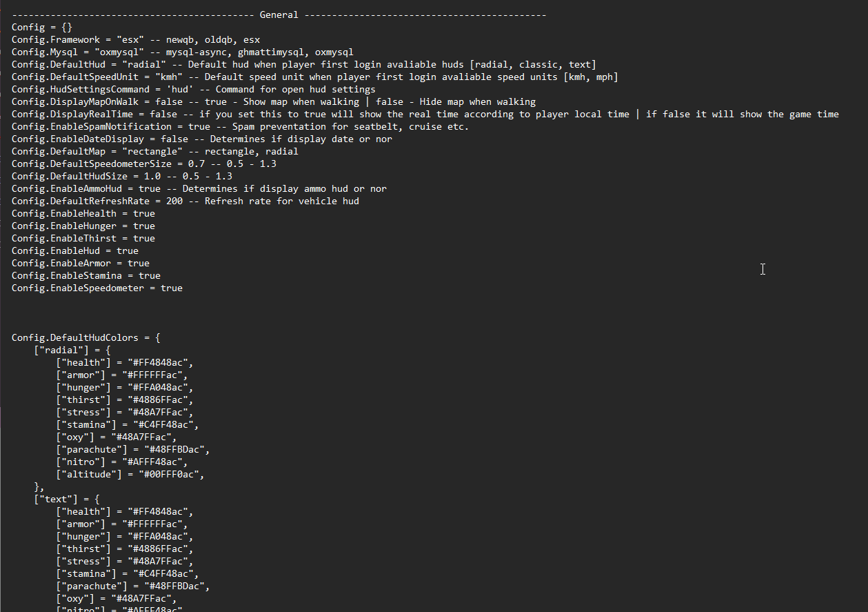Click true value of Config.EnableSpamNotification
The width and height of the screenshot is (868, 612).
(199, 127)
